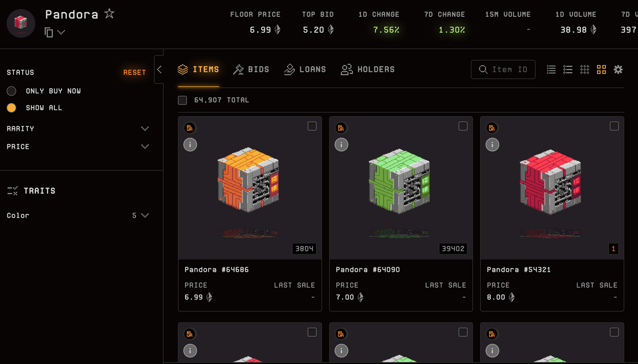This screenshot has height=364, width=638.
Task: Tick the checkbox on Pandora #64090 card
Action: click(463, 126)
